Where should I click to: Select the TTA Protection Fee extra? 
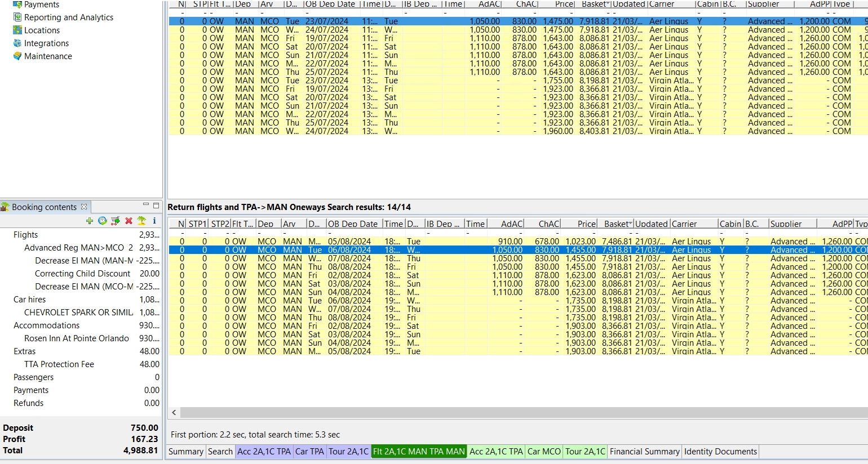pyautogui.click(x=59, y=364)
